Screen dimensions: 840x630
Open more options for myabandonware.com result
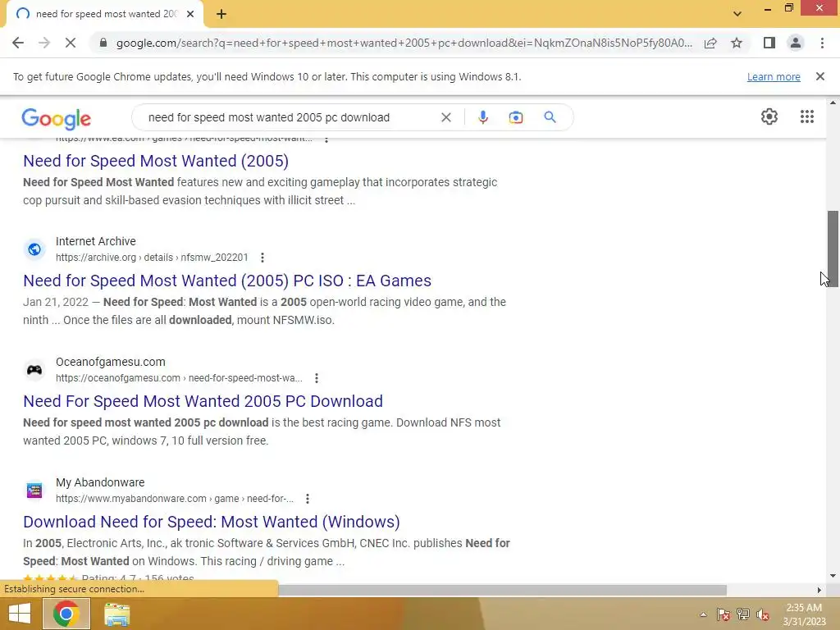[x=308, y=499]
